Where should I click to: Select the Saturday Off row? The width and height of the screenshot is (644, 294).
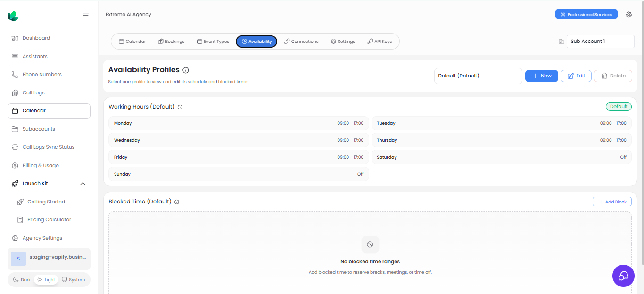coord(502,157)
